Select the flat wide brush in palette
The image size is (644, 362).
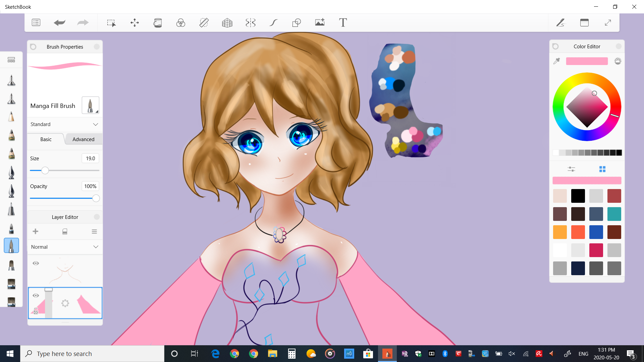click(11, 284)
